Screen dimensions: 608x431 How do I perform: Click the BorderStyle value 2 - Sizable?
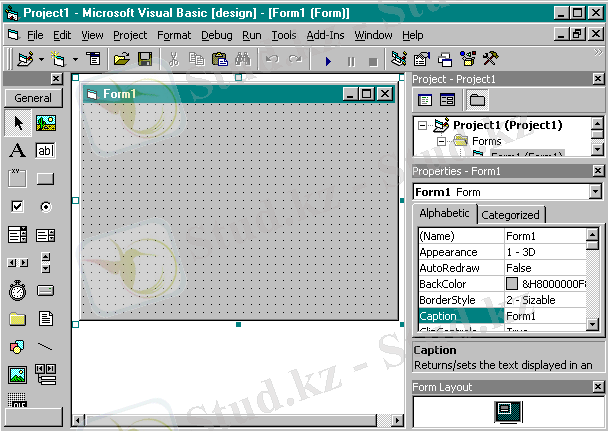pos(531,300)
